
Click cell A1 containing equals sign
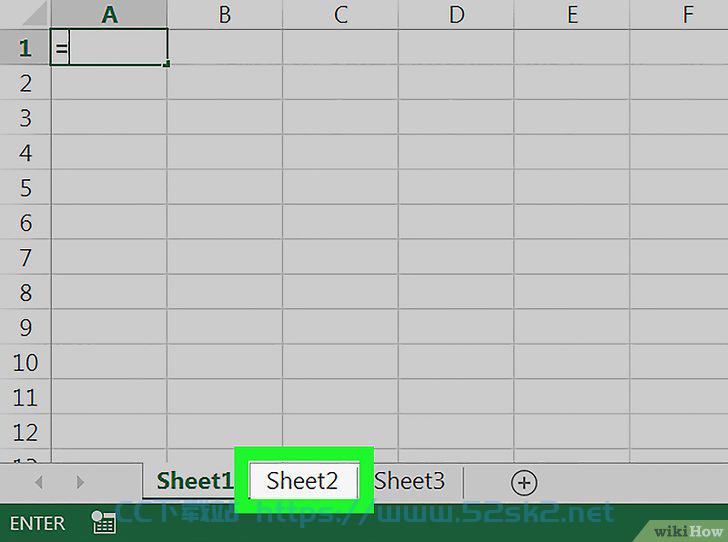[109, 47]
